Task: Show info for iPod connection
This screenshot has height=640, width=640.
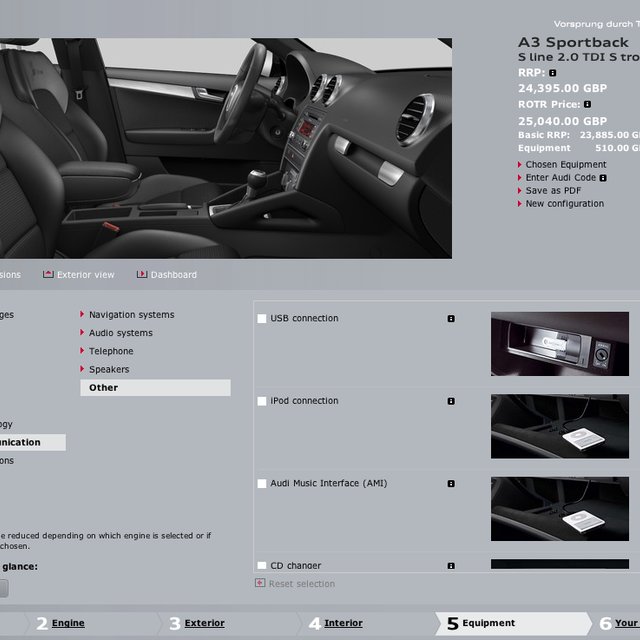Action: click(451, 401)
